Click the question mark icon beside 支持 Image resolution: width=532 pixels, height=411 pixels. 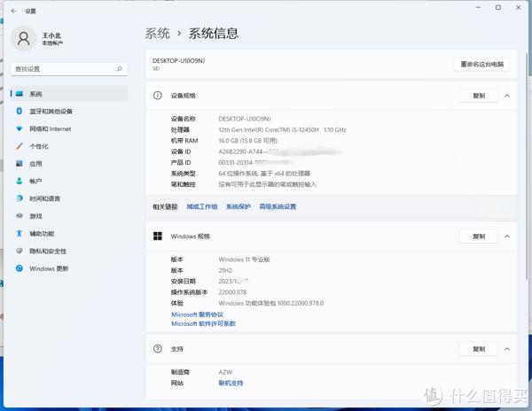coord(158,349)
